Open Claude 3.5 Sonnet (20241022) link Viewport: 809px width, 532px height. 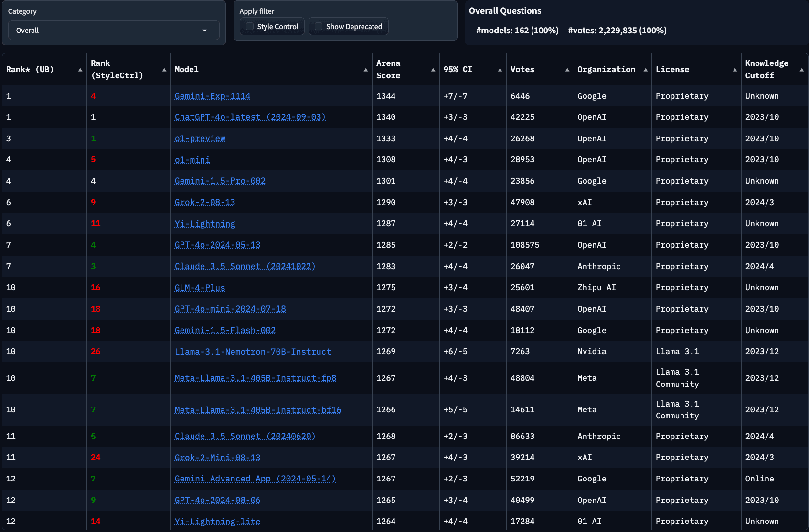point(245,266)
